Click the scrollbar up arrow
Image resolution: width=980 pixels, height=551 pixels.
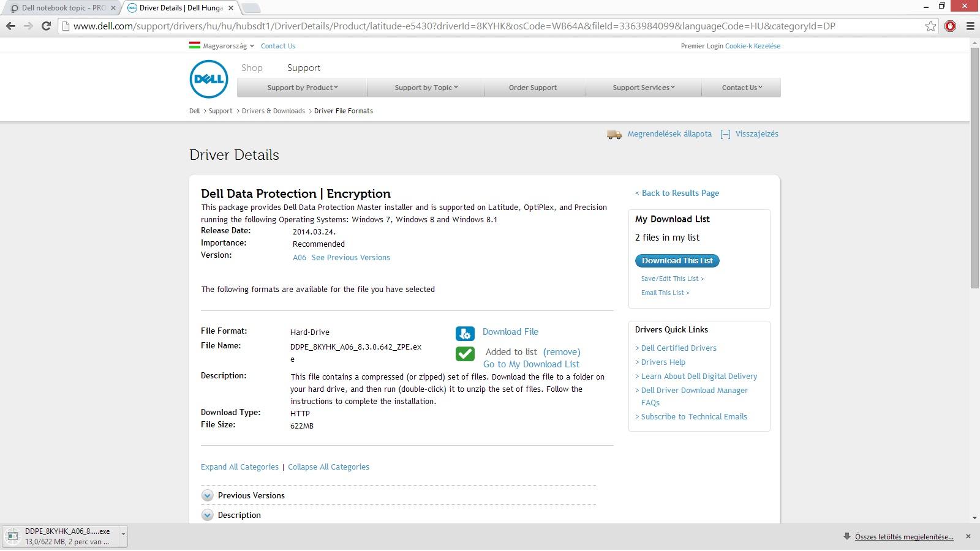974,42
